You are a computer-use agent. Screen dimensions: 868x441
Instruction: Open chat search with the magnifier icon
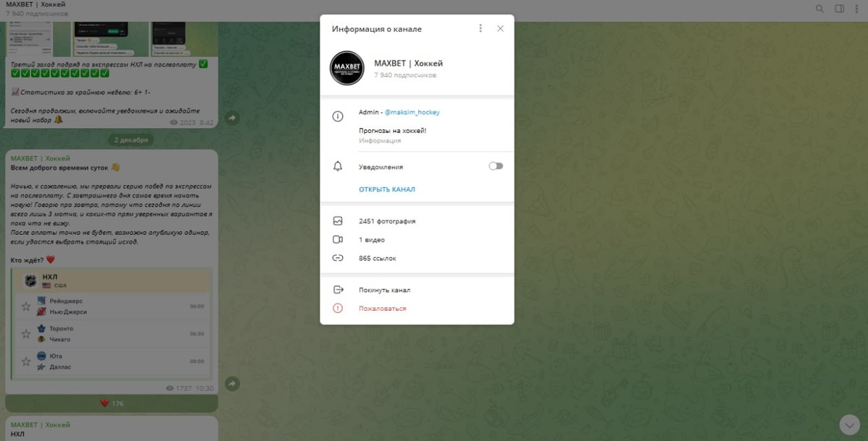820,9
